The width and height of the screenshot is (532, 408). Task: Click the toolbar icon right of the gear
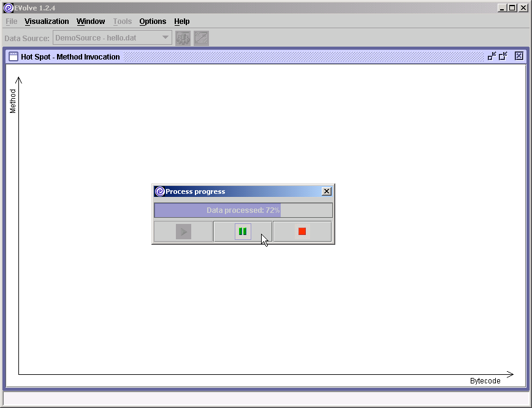[x=201, y=38]
